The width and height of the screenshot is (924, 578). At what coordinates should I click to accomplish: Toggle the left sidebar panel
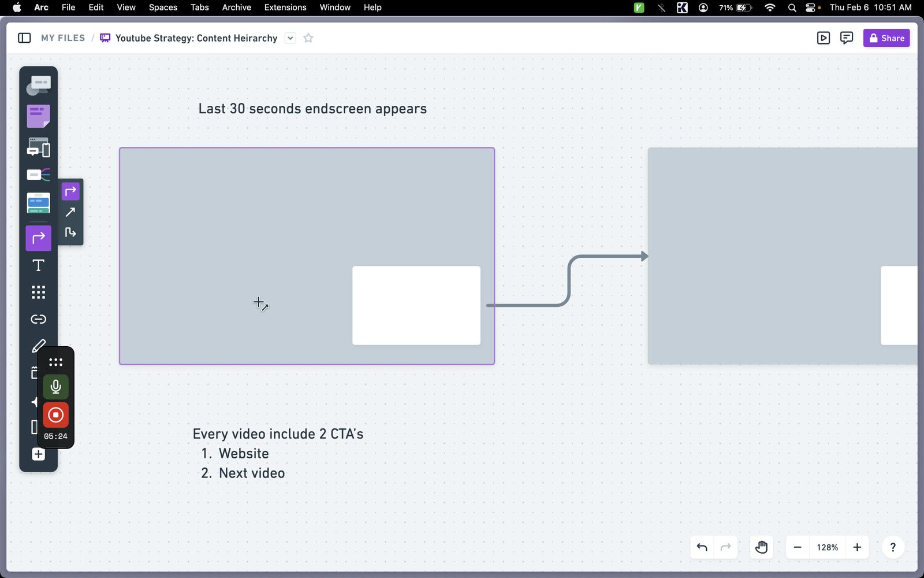point(24,38)
